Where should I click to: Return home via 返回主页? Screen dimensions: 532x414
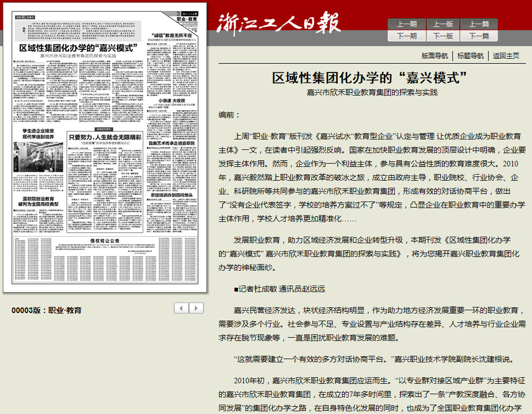coord(506,55)
